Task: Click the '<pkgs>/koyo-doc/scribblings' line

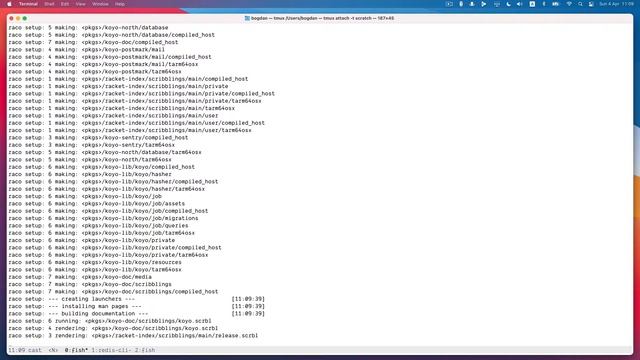Action: (90, 284)
